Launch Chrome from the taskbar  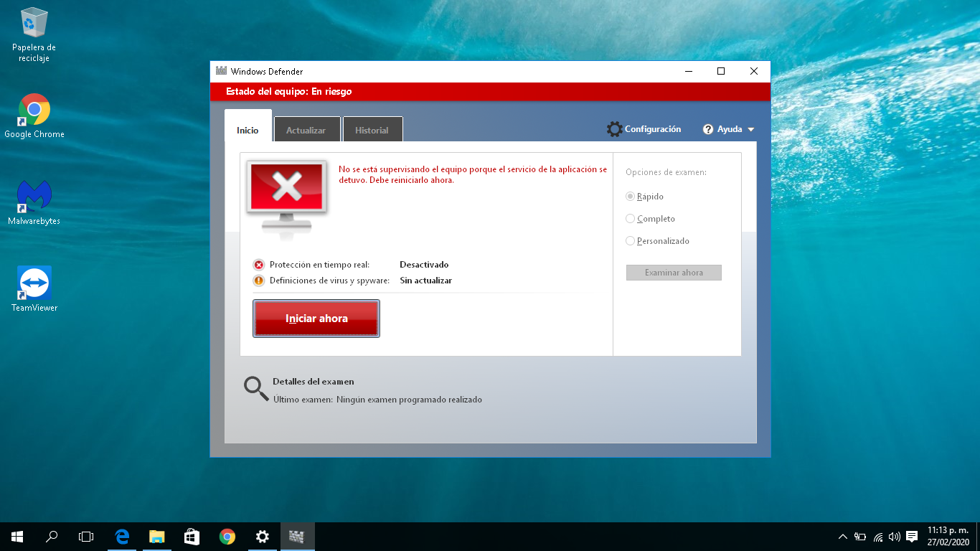227,537
